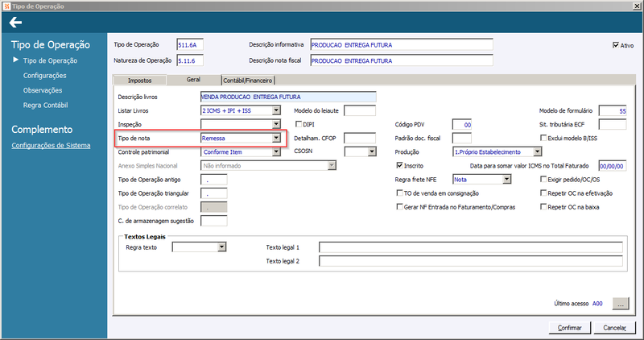Image resolution: width=644 pixels, height=340 pixels.
Task: Switch to the Contábil/Financeiro tab
Action: tap(248, 81)
